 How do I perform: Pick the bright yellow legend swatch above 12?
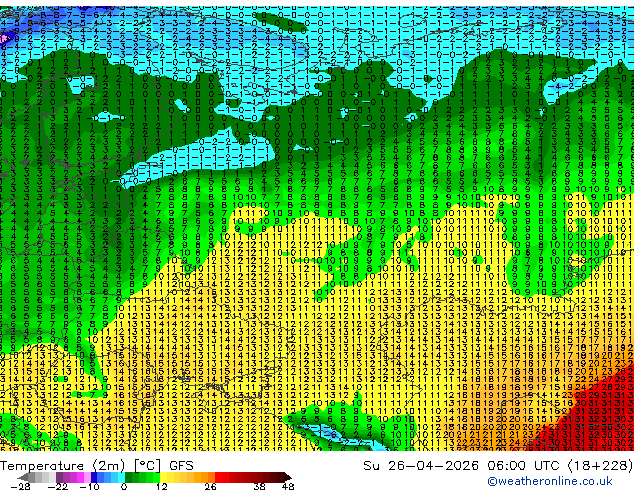pos(163,477)
